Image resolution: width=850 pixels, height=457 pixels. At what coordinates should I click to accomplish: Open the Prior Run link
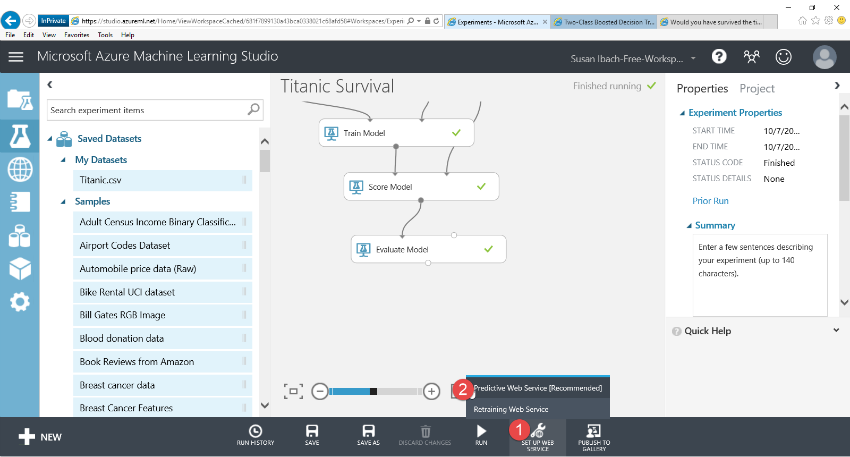(710, 201)
